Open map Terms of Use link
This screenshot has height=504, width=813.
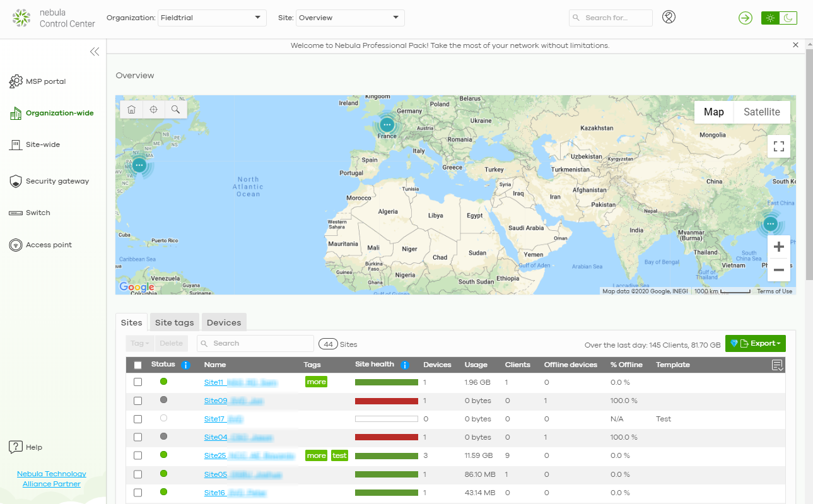pos(775,291)
